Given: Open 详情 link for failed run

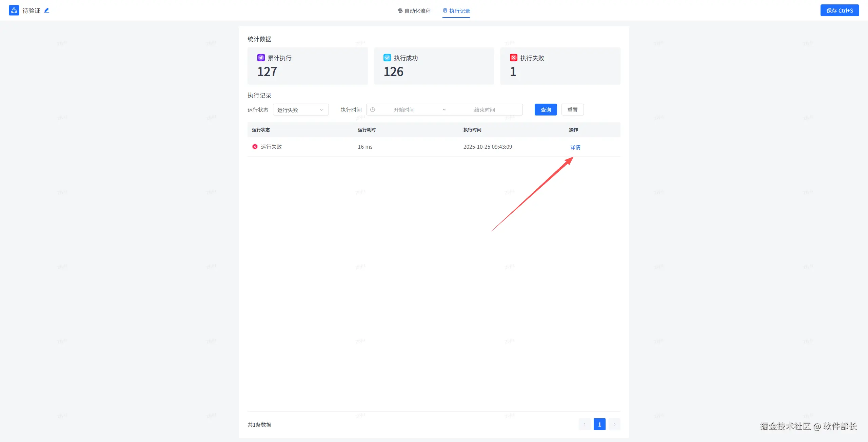Looking at the screenshot, I should (575, 147).
